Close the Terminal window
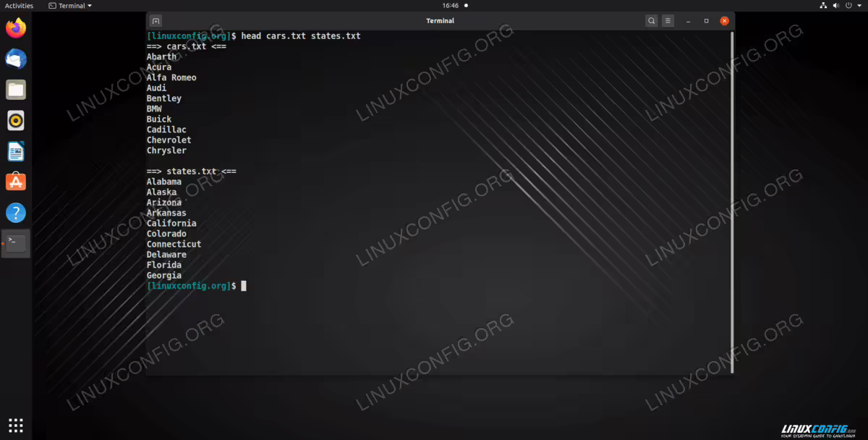868x440 pixels. (x=724, y=21)
